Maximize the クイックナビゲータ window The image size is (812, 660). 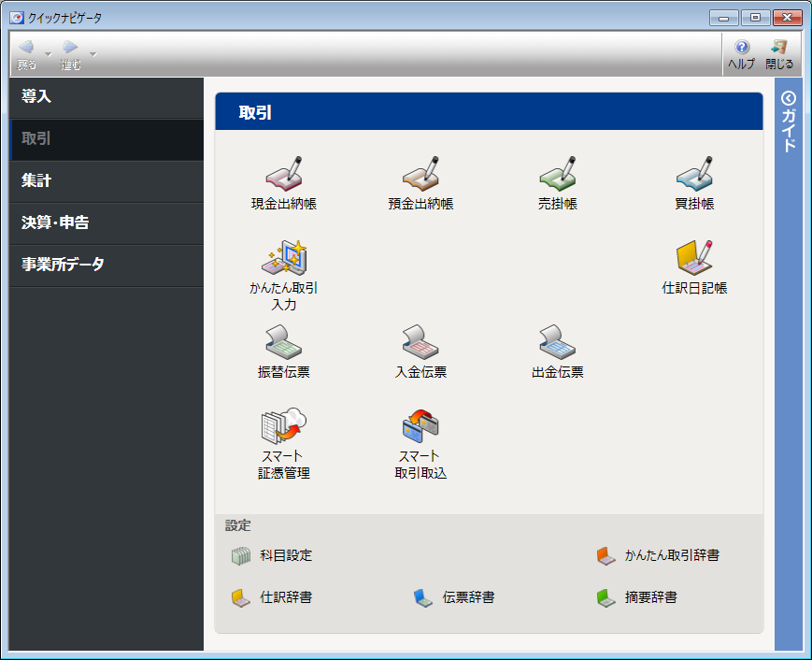click(x=755, y=18)
